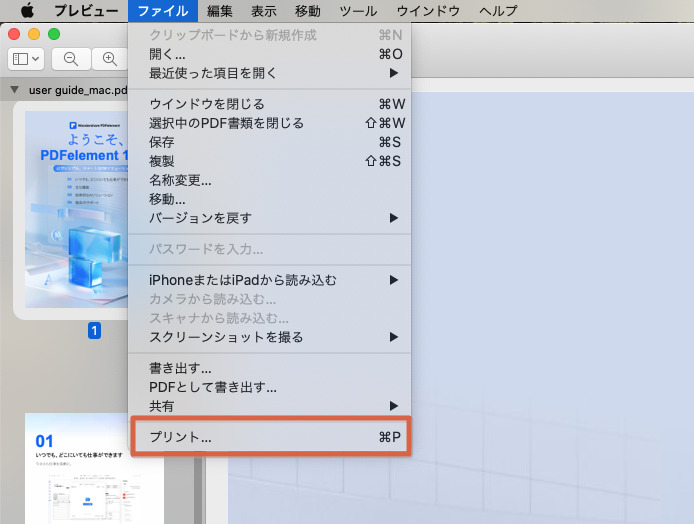Viewport: 694px width, 524px height.
Task: Open the 移動 menu in menu bar
Action: coord(308,11)
